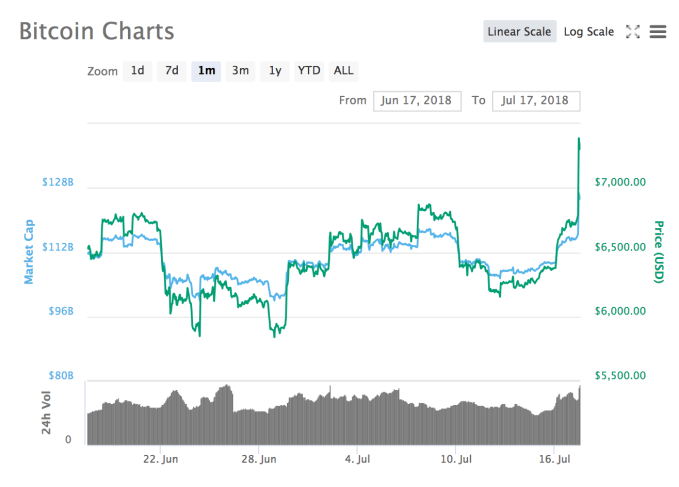Select the 1y zoom range
Image resolution: width=679 pixels, height=487 pixels.
[x=274, y=71]
